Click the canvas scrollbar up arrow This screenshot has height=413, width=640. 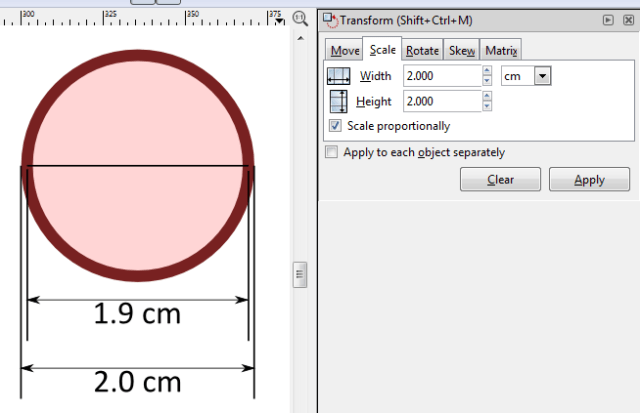[x=299, y=39]
